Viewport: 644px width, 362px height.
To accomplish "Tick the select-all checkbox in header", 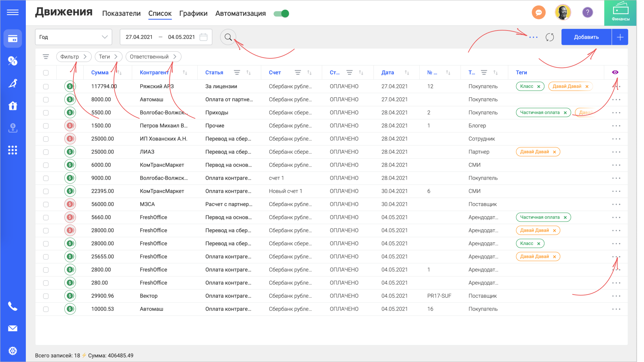I will [x=46, y=73].
